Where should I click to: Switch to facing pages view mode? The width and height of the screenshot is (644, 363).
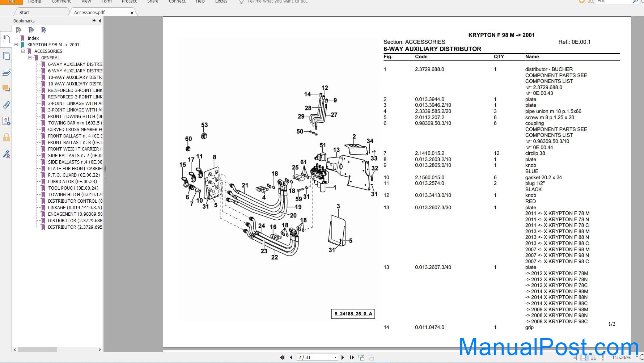click(593, 358)
